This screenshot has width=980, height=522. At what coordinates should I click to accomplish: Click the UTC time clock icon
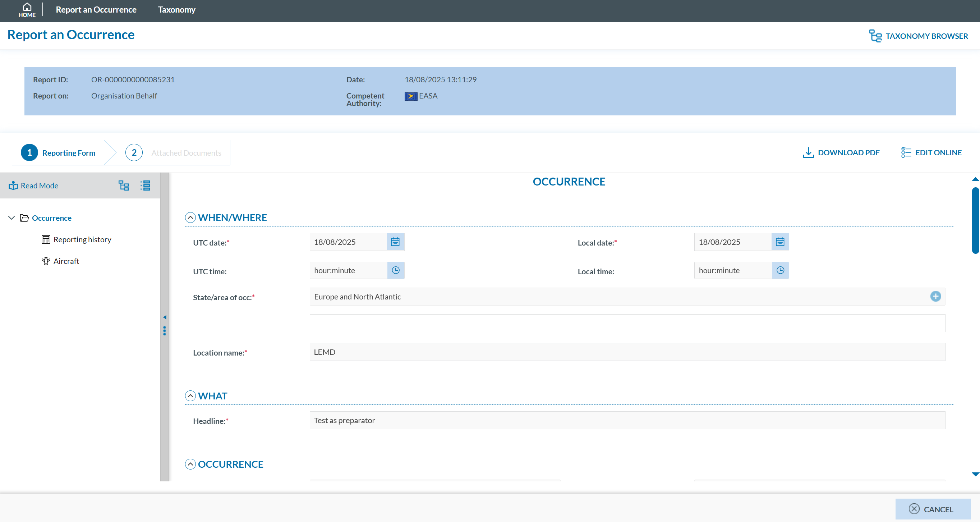(396, 270)
